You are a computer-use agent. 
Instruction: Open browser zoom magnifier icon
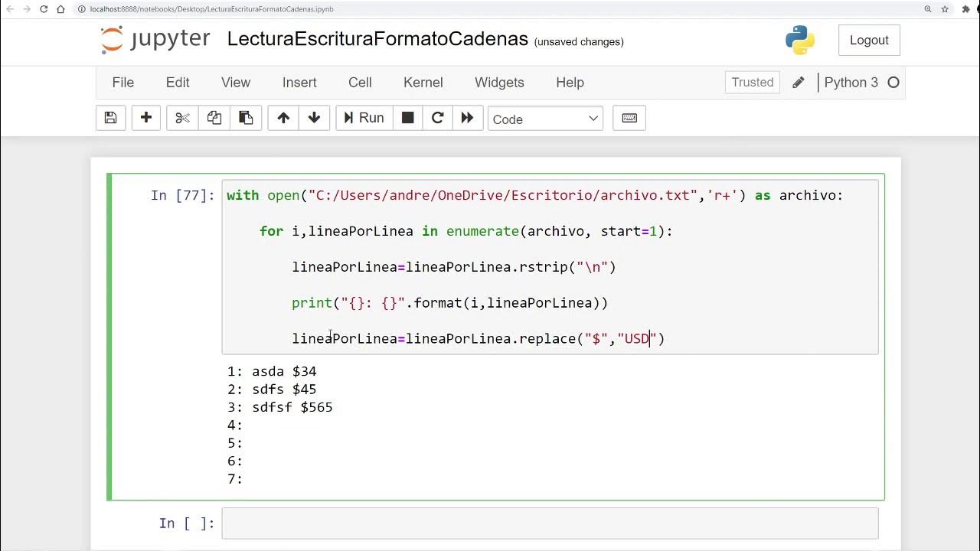point(927,9)
